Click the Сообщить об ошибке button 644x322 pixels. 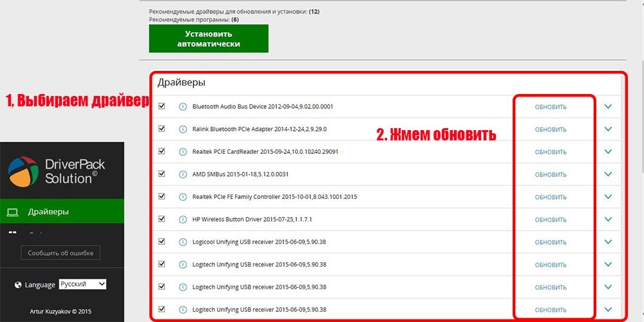click(x=61, y=253)
